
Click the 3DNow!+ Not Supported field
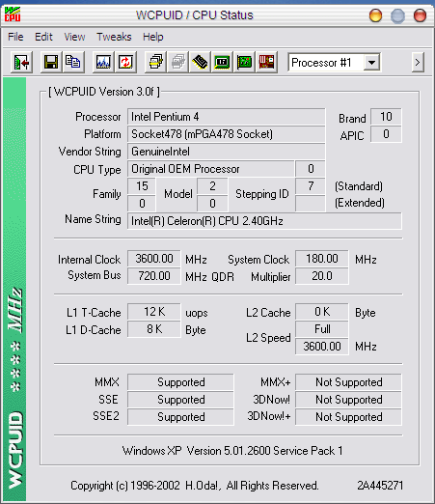coord(348,417)
